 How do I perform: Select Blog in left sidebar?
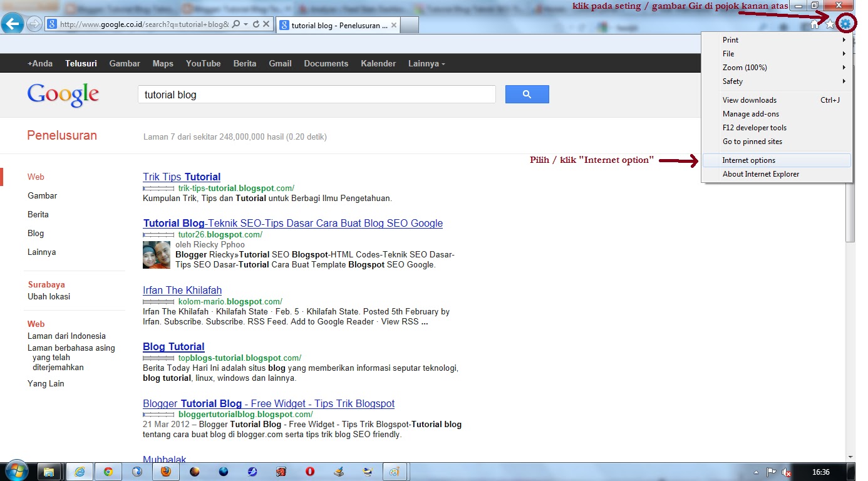[36, 233]
